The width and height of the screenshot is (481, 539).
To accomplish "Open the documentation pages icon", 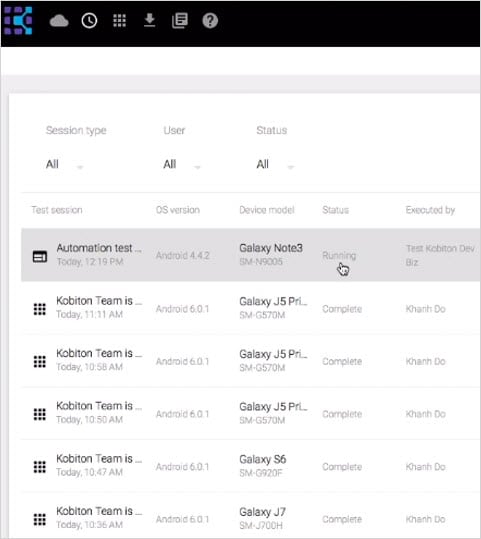I will [179, 21].
